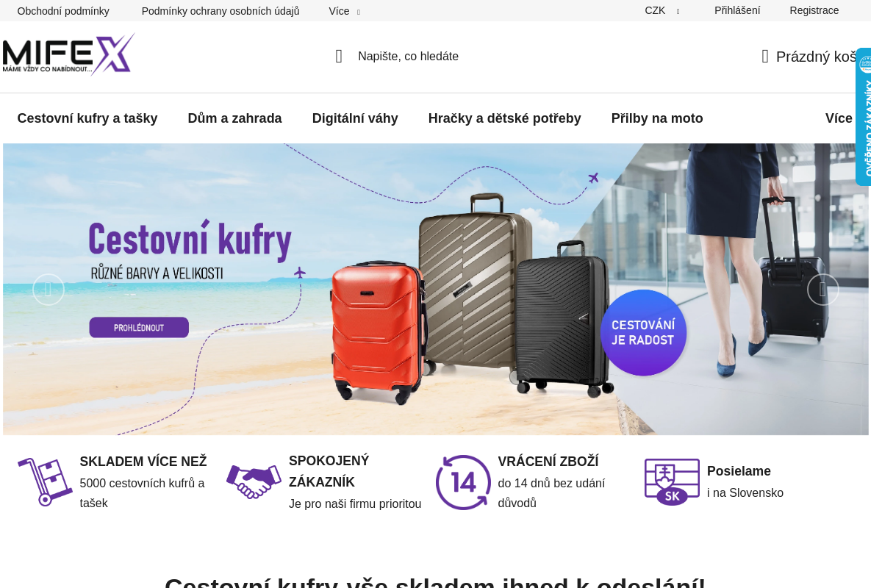Viewport: 882px width, 588px height.
Task: Click the Prohlédnout banner button
Action: tap(139, 327)
